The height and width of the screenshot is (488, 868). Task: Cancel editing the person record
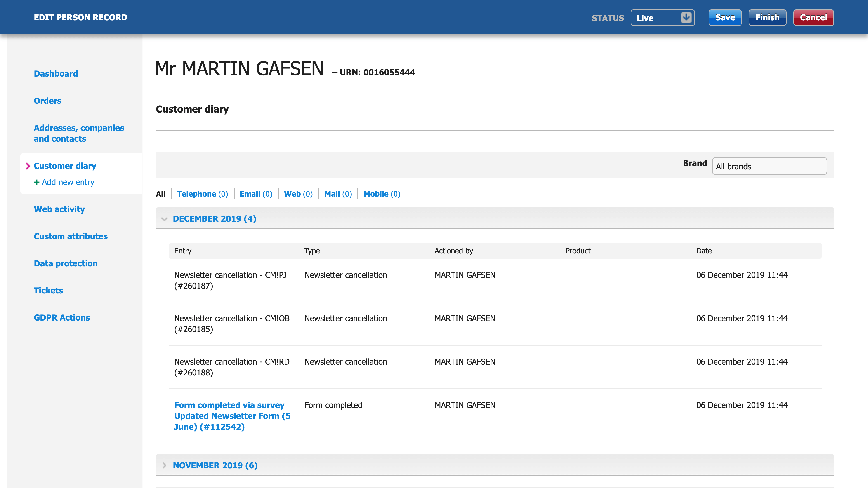(x=813, y=18)
